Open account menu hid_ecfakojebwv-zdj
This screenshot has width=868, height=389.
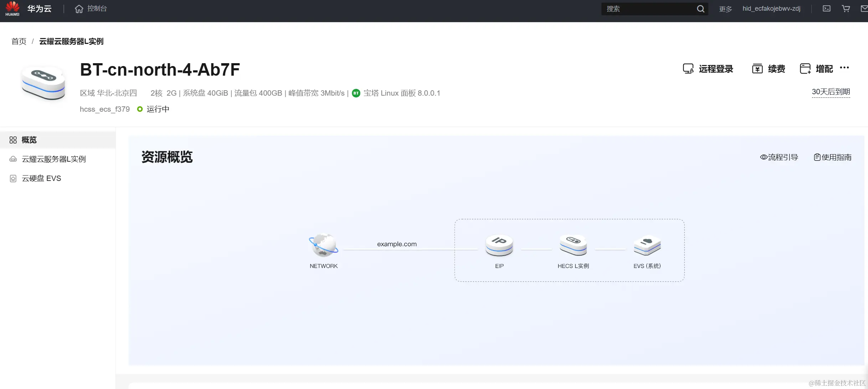click(771, 9)
